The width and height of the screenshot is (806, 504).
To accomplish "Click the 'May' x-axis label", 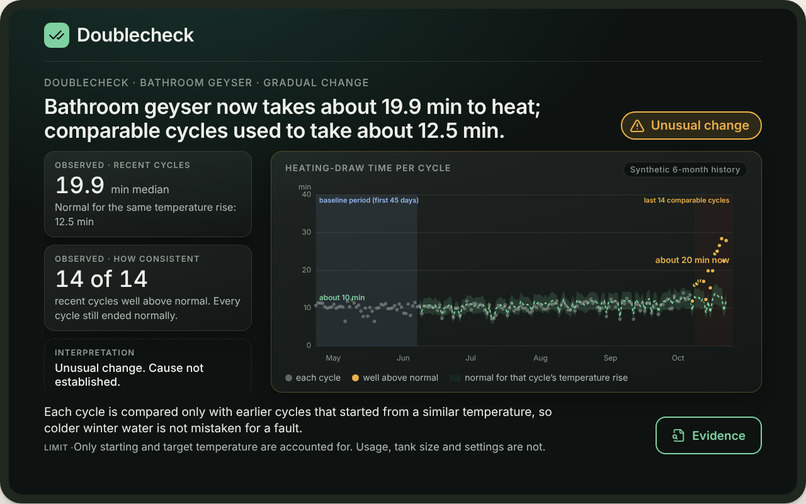I will [x=333, y=358].
